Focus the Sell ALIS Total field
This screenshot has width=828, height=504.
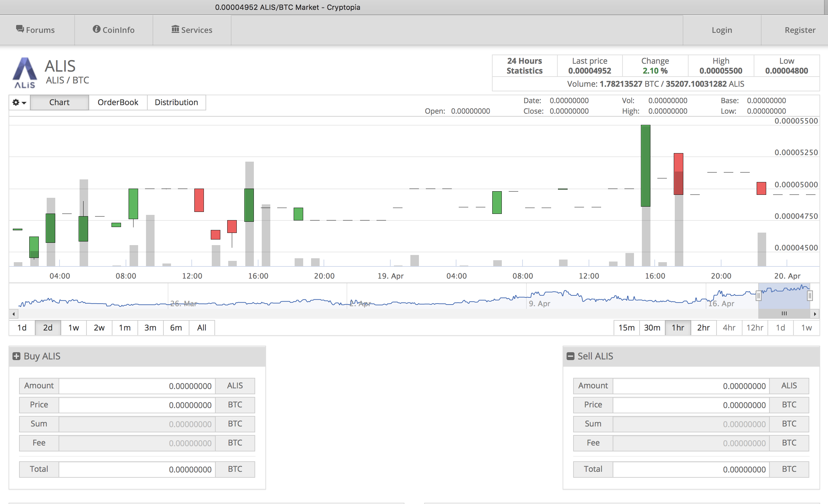point(691,470)
